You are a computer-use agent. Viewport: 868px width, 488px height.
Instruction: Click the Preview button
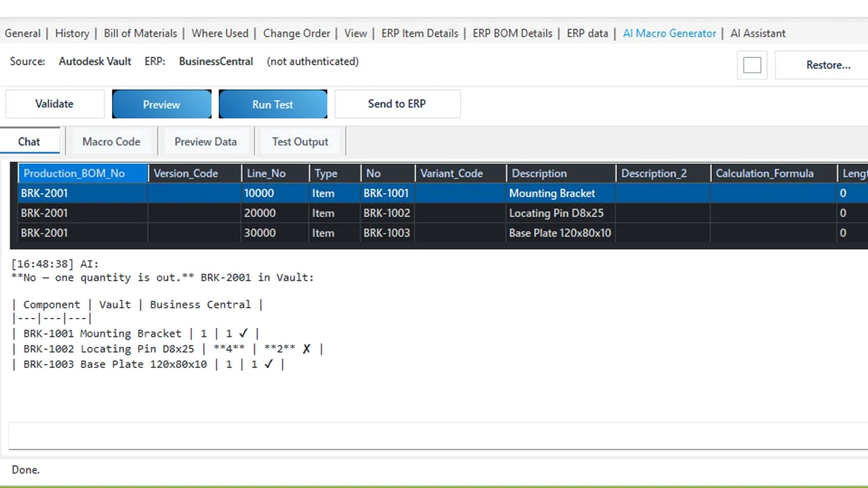click(161, 104)
